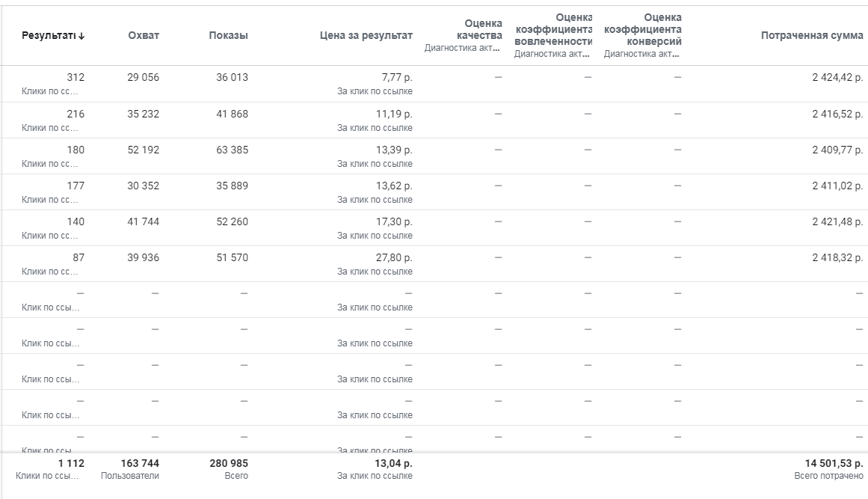Click the 7,77 р. price cell
Image resolution: width=868 pixels, height=499 pixels.
(396, 77)
